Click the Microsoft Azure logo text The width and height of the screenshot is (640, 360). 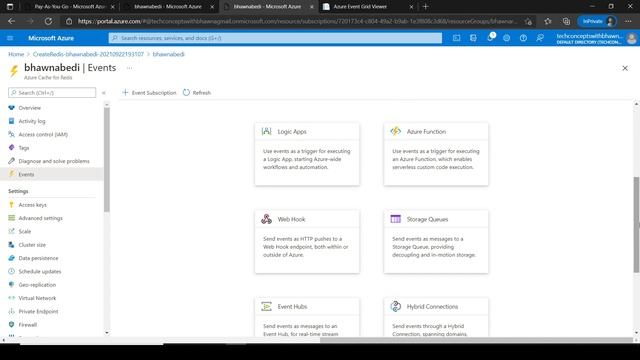click(51, 38)
